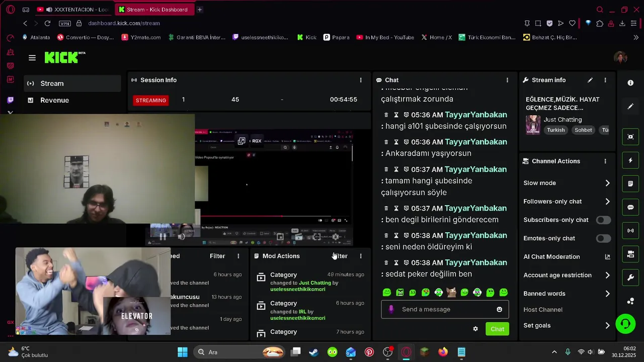
Task: Ban user on 'Ankaradamı yaşıyorsun' message
Action: click(x=406, y=142)
